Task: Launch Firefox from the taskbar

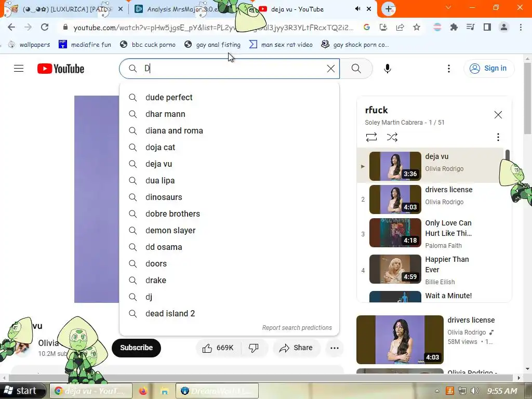Action: (143, 391)
